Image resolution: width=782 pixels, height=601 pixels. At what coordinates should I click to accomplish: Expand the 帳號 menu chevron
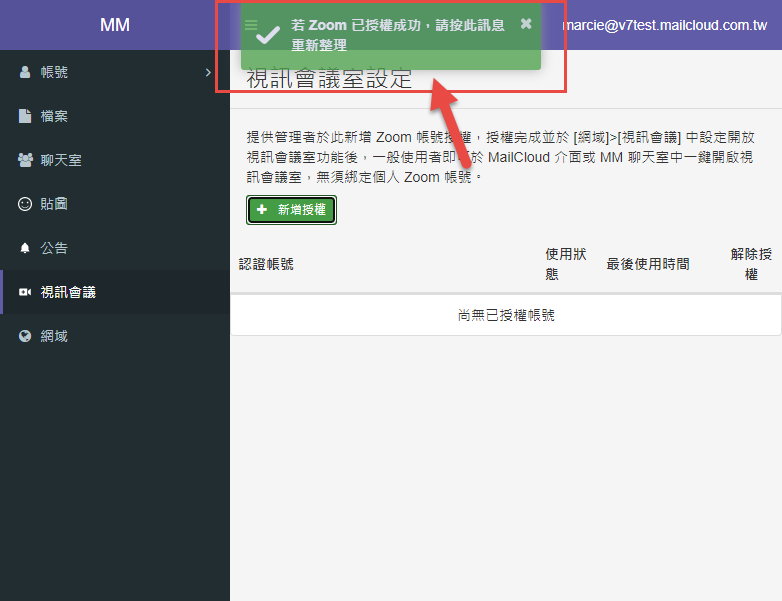click(208, 72)
